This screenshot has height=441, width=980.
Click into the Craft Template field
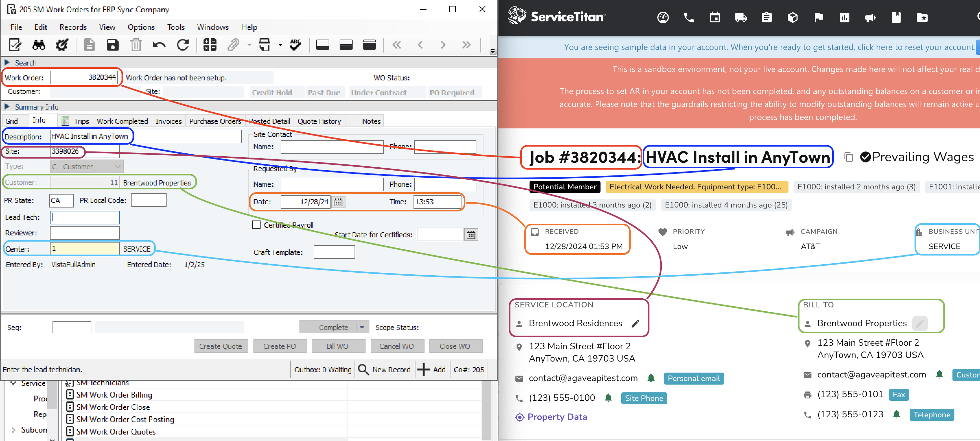pos(334,252)
